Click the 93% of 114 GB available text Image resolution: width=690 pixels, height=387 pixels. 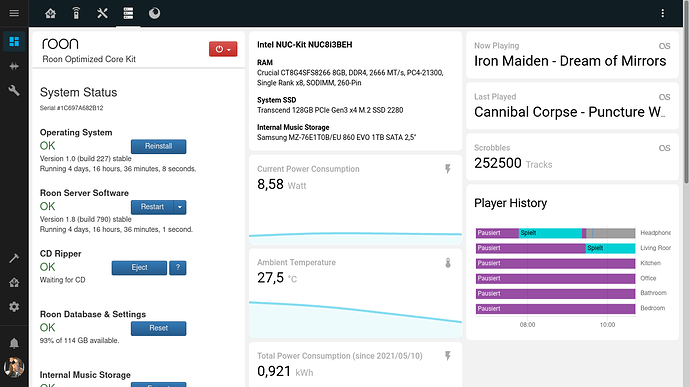[79, 340]
